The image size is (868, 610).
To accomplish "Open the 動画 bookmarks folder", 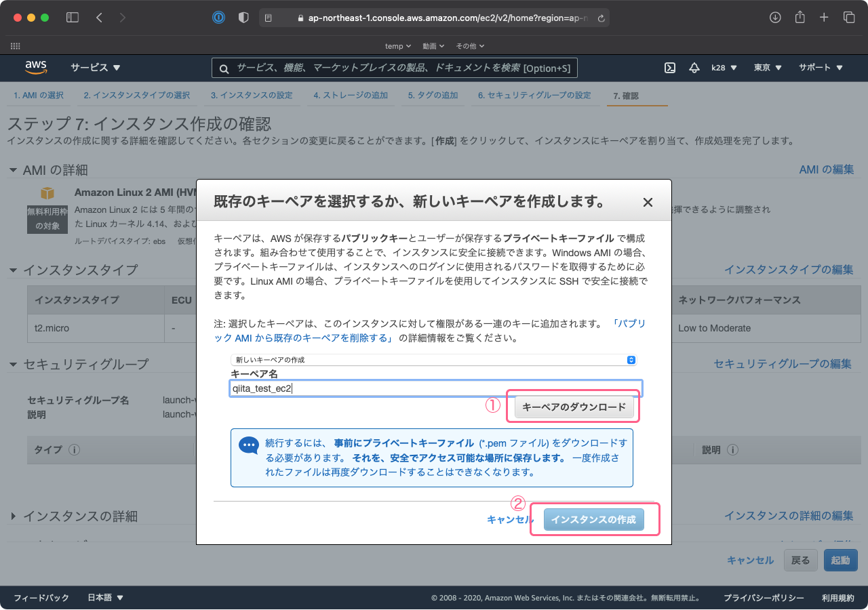I will click(x=433, y=46).
